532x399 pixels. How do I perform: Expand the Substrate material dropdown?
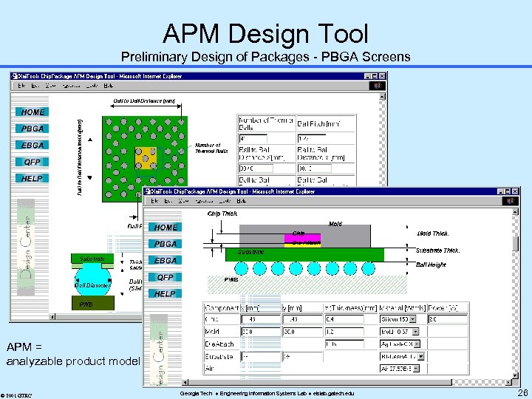point(421,356)
